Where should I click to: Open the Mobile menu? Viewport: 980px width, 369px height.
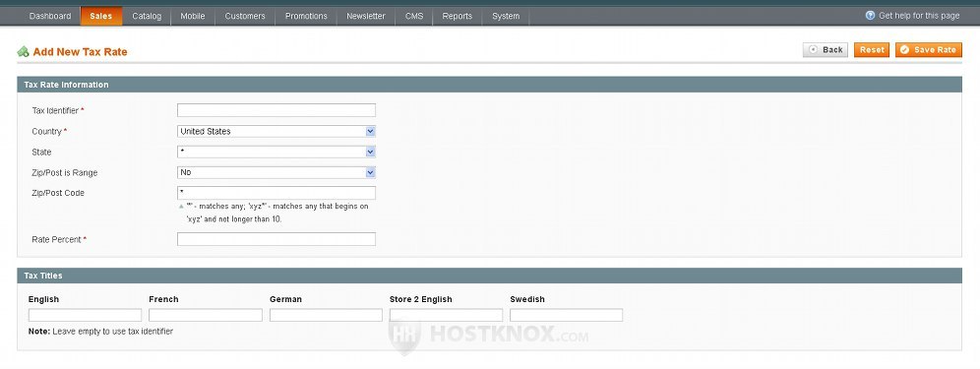pos(193,17)
